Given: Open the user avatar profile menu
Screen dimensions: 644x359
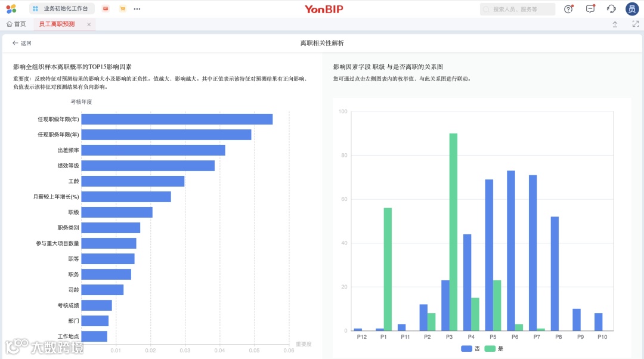Looking at the screenshot, I should (631, 9).
